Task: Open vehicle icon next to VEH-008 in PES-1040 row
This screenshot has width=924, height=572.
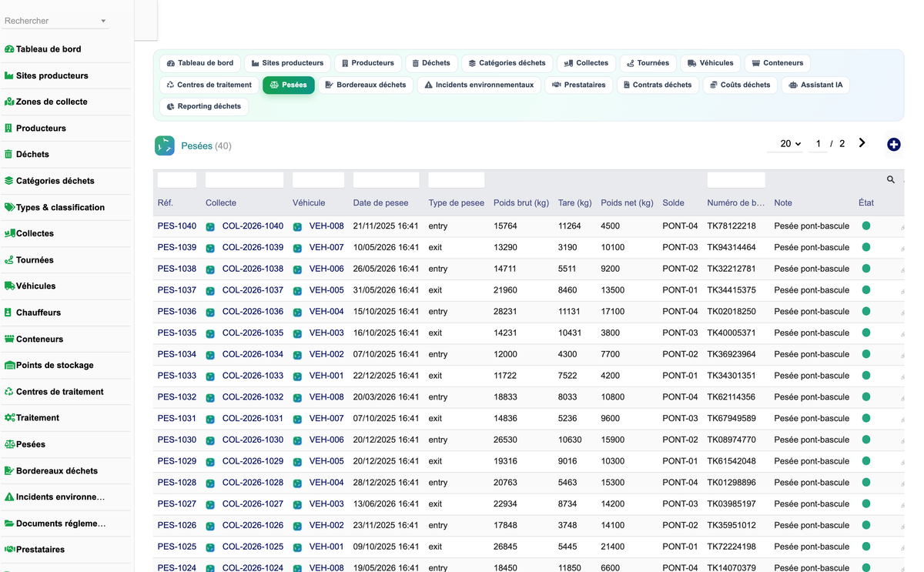Action: coord(297,226)
